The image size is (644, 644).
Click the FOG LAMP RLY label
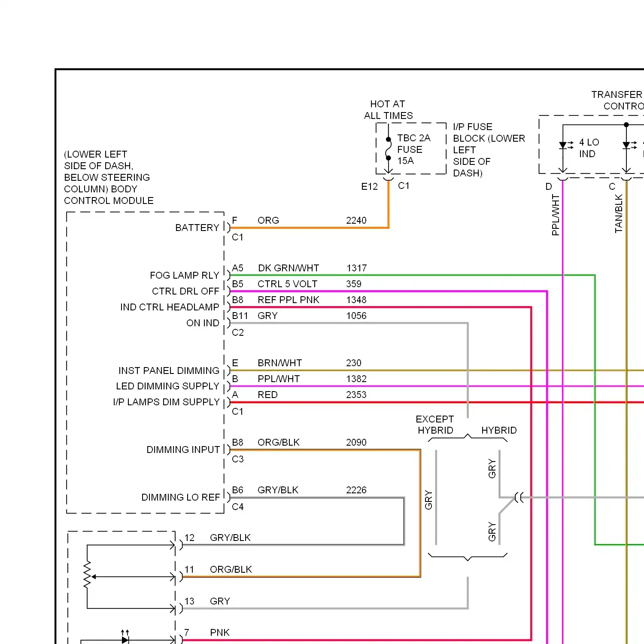[185, 275]
